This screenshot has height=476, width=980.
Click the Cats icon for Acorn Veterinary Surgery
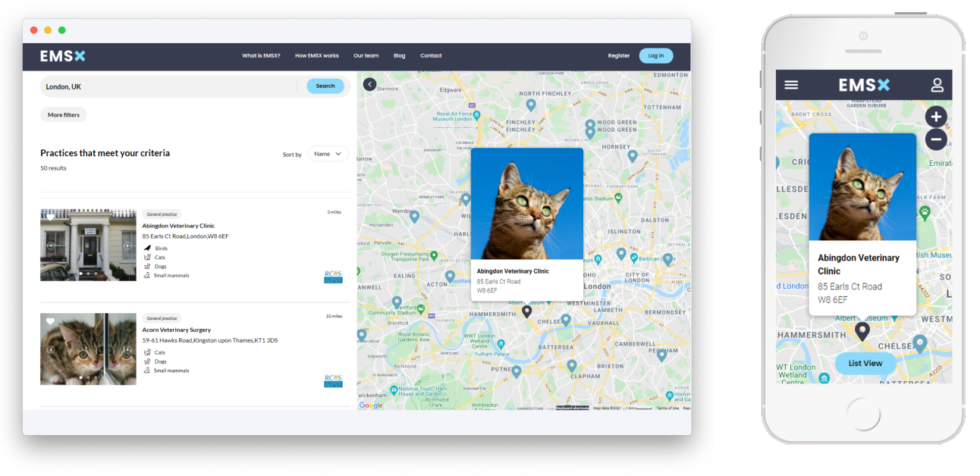pos(146,352)
